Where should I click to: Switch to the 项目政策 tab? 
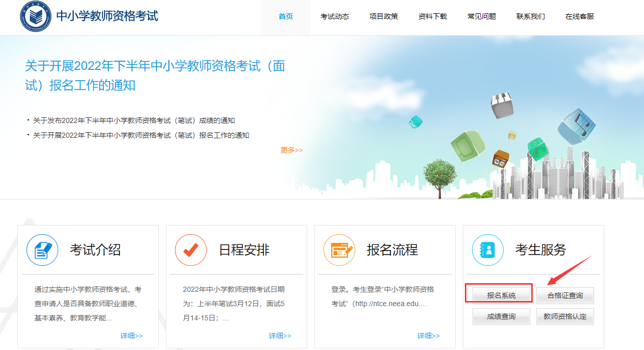[x=384, y=16]
